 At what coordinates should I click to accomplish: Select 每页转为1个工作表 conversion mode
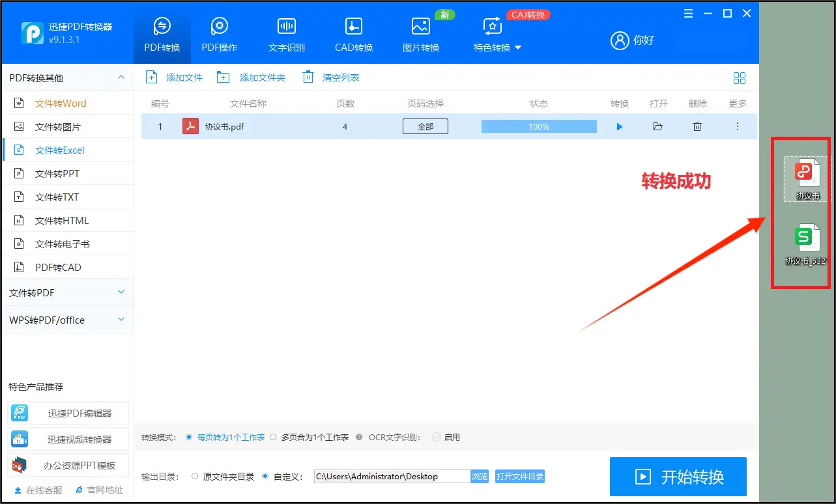190,438
